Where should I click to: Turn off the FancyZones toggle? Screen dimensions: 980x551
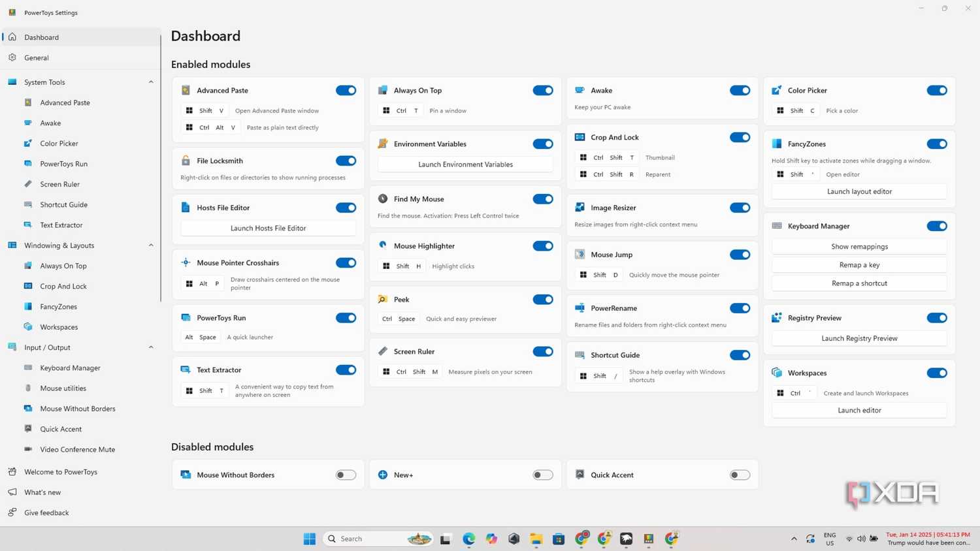click(937, 144)
